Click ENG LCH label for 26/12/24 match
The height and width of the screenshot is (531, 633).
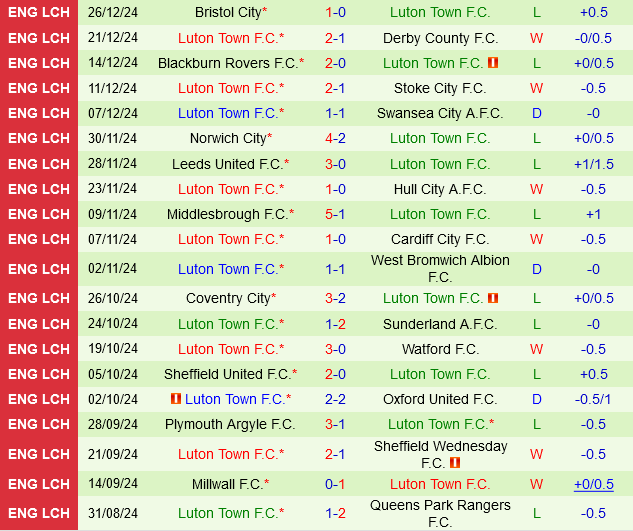point(39,13)
